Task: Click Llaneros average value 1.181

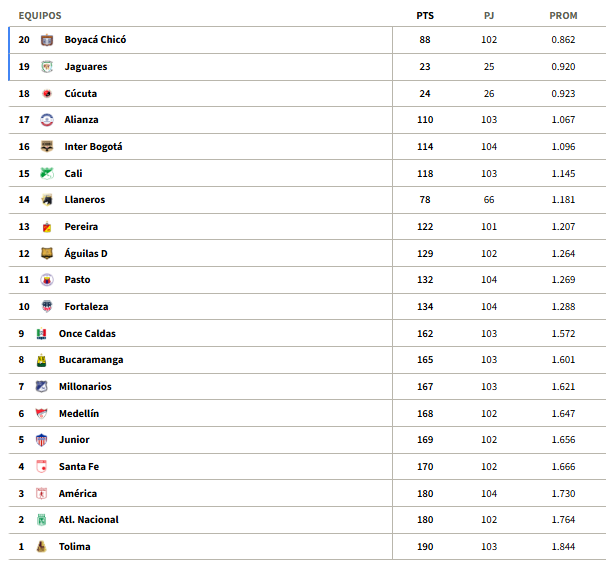Action: click(x=563, y=200)
